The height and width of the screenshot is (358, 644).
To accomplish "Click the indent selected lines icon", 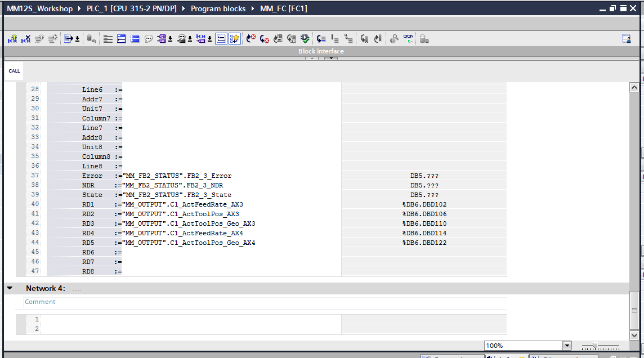I will 335,39.
